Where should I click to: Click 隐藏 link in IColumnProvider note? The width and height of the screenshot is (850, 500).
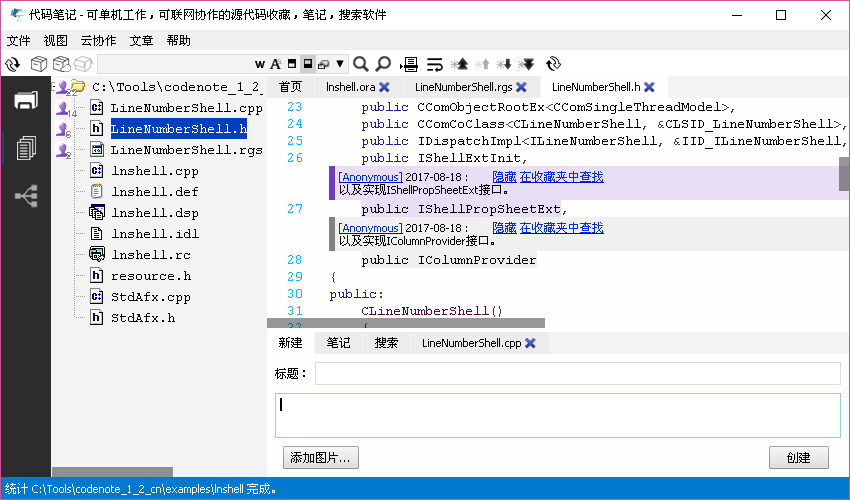tap(504, 228)
